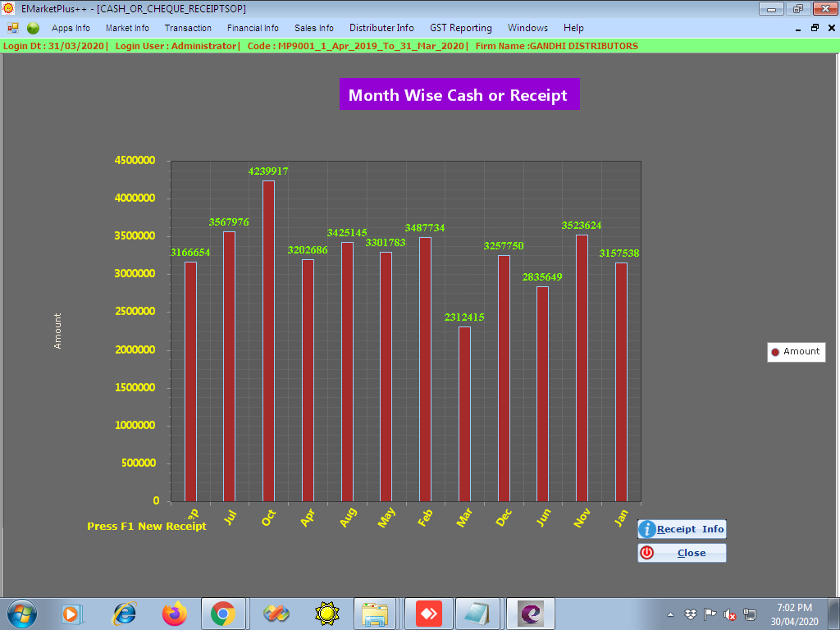Open the Transaction menu
Viewport: 840px width, 630px height.
coord(188,28)
